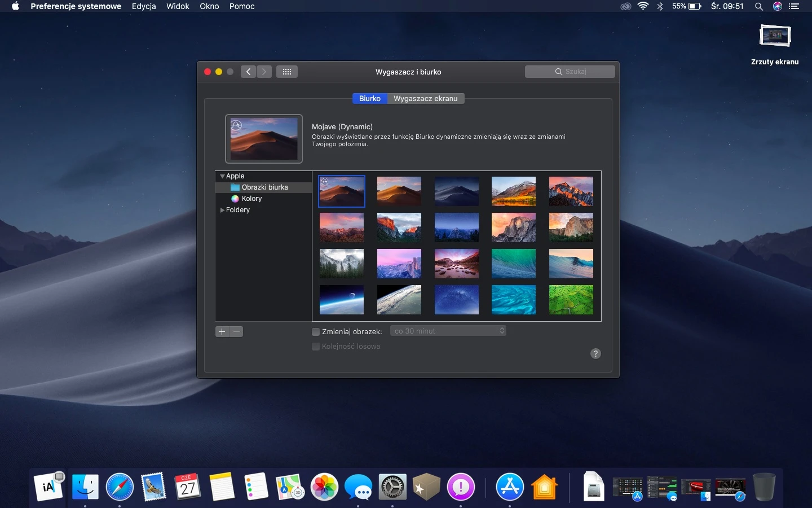Viewport: 812px width, 508px height.
Task: Open Spotlight search in menu bar
Action: click(x=759, y=6)
